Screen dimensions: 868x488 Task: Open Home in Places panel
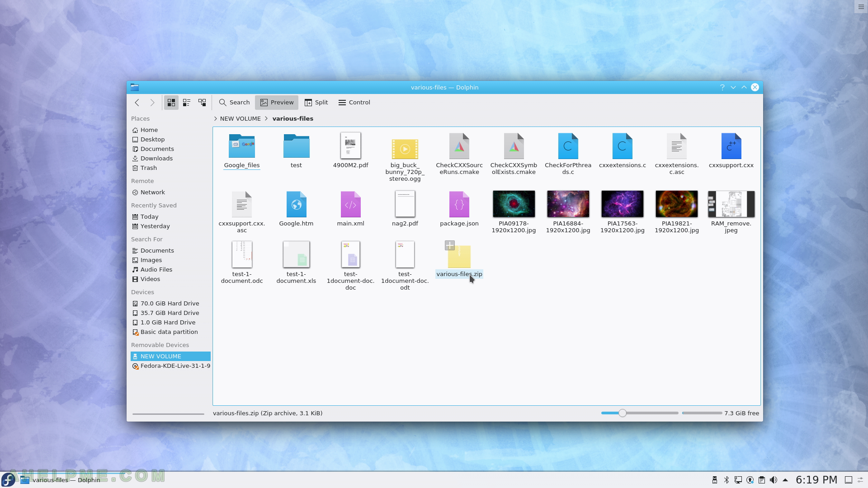coord(171,130)
